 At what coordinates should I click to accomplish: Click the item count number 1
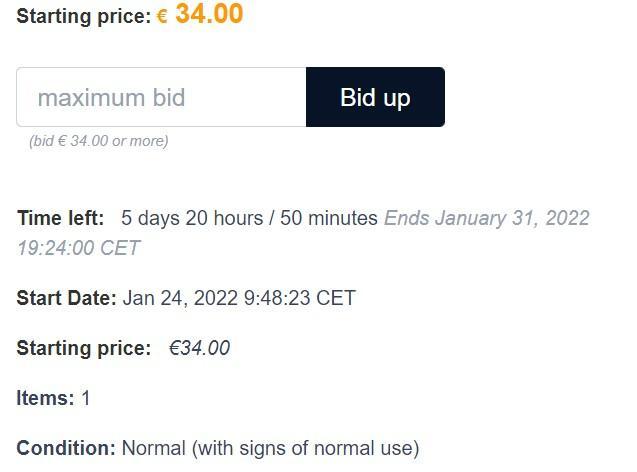click(85, 398)
